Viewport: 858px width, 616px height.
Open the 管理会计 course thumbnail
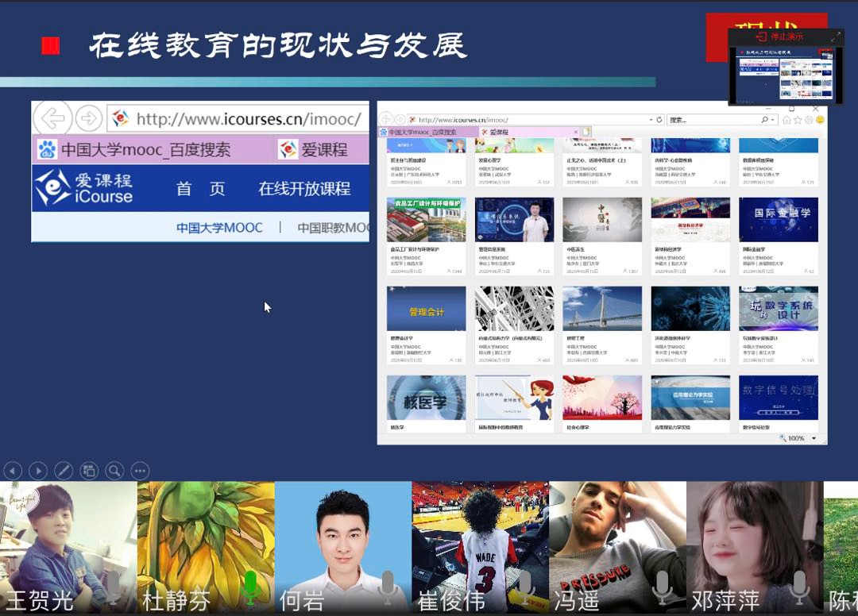427,309
